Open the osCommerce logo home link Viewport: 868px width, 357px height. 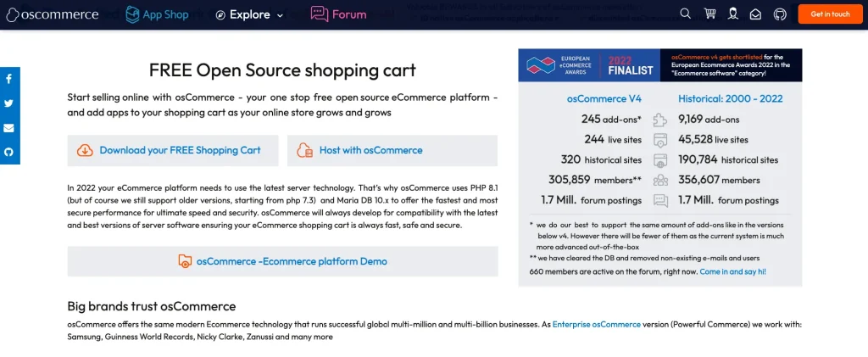pyautogui.click(x=52, y=14)
